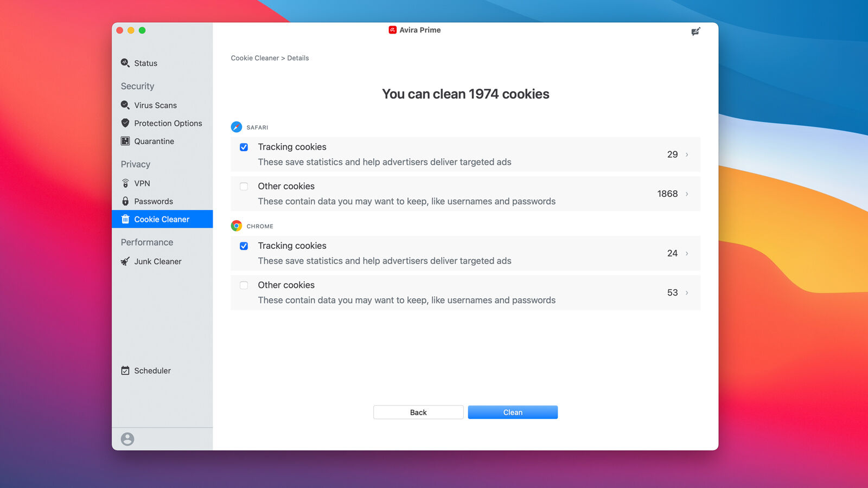
Task: Click the Virus Scans icon
Action: [x=125, y=105]
